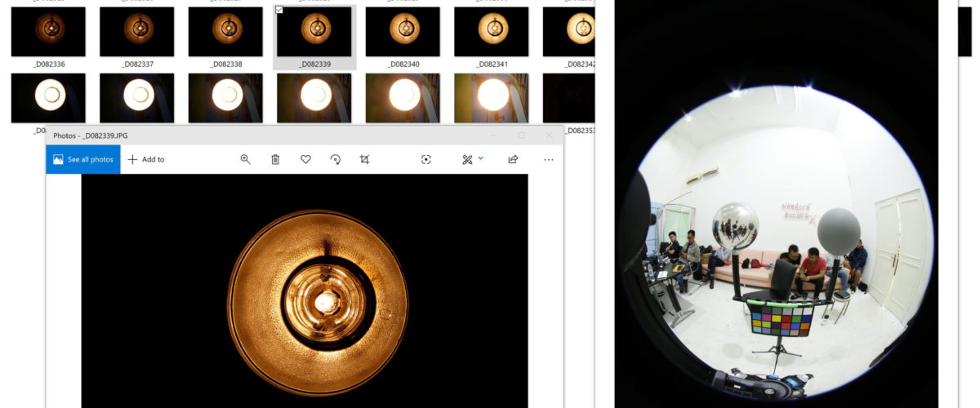980x408 pixels.
Task: Click the _D082353 file name label
Action: click(x=581, y=131)
